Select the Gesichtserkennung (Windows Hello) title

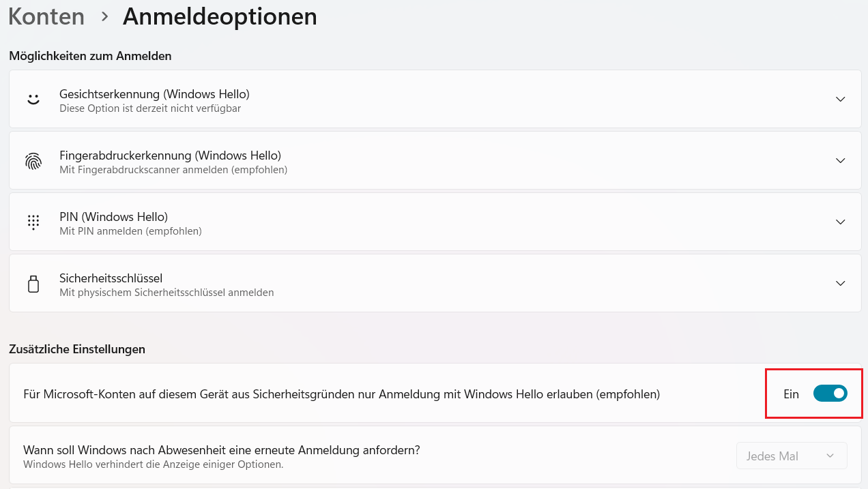[154, 93]
